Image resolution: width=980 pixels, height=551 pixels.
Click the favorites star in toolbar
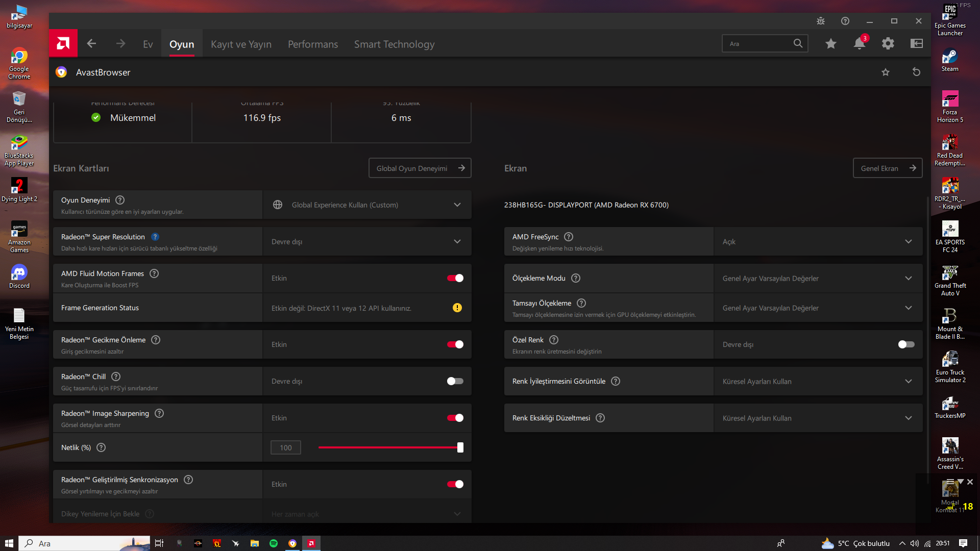(831, 44)
